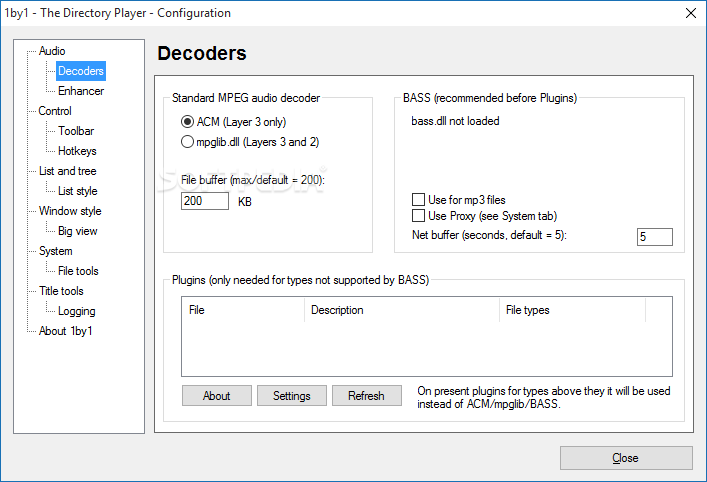The height and width of the screenshot is (482, 707).
Task: Open the Control settings page
Action: click(55, 111)
